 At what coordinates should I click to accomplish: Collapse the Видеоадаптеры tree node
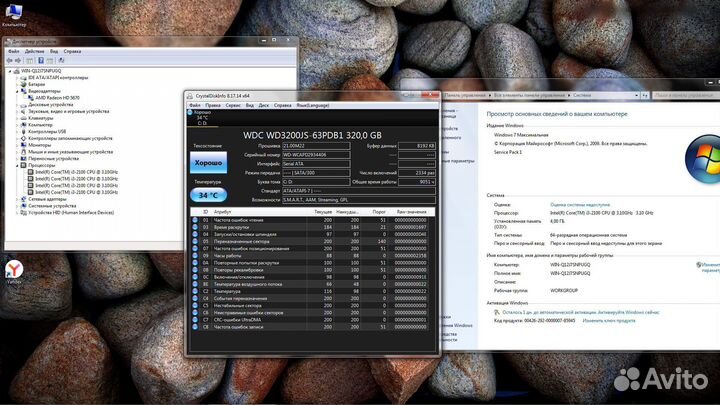point(19,91)
